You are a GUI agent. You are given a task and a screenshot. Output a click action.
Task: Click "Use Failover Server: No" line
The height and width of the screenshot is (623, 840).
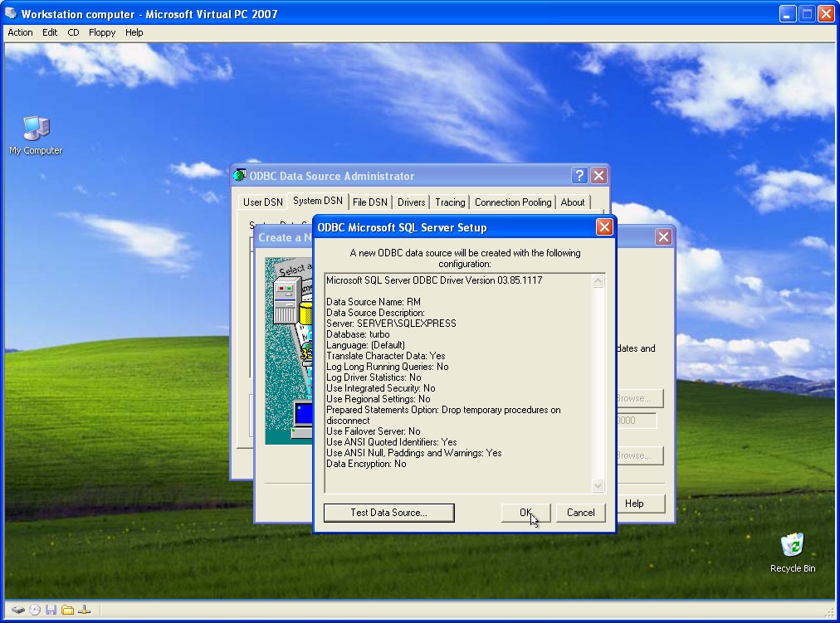click(x=373, y=431)
